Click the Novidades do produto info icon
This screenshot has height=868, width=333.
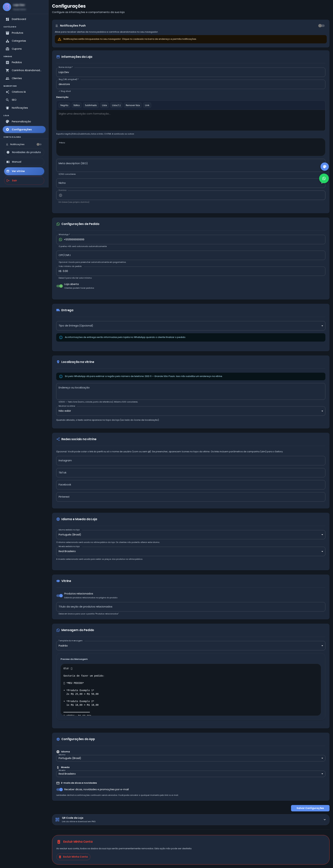pos(8,152)
